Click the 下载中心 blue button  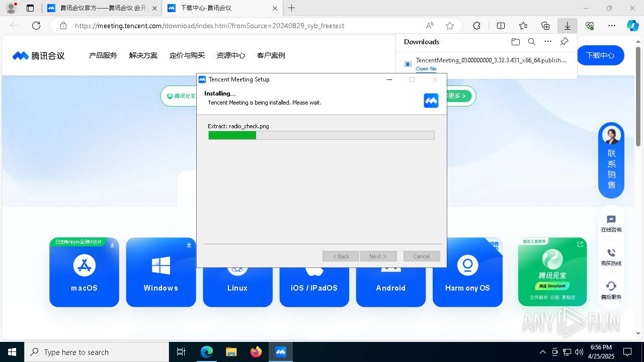coord(600,55)
